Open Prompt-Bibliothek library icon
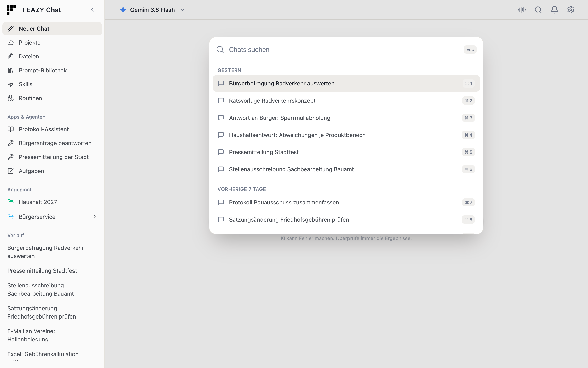The width and height of the screenshot is (588, 368). [10, 70]
